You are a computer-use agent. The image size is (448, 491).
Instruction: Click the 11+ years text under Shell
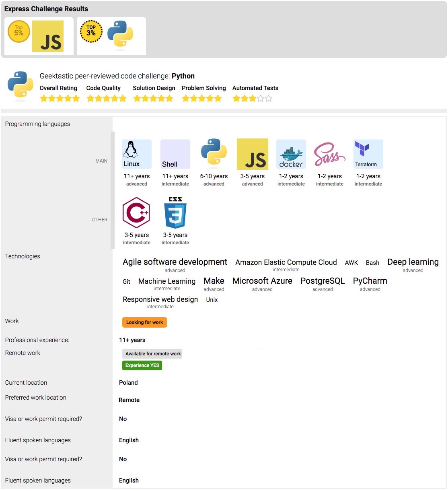click(x=175, y=176)
